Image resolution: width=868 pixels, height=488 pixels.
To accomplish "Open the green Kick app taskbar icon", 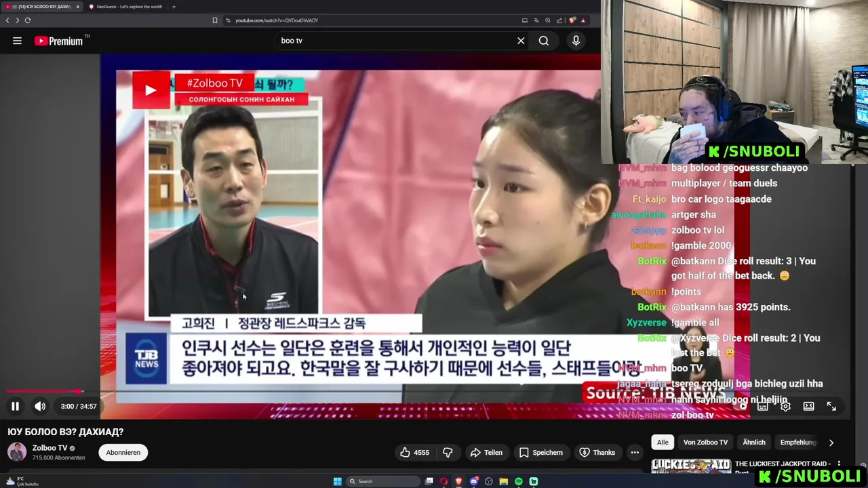I will 534,481.
